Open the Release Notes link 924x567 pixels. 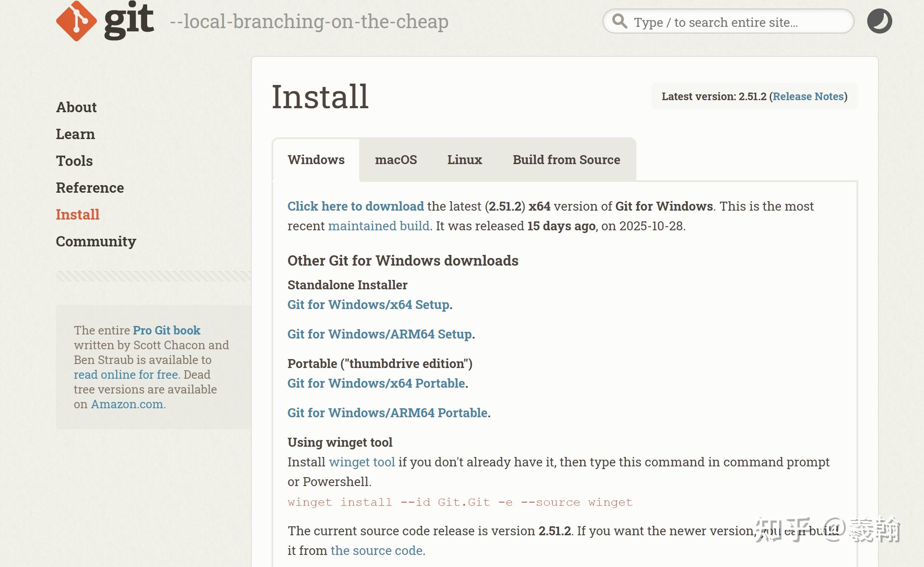tap(808, 97)
